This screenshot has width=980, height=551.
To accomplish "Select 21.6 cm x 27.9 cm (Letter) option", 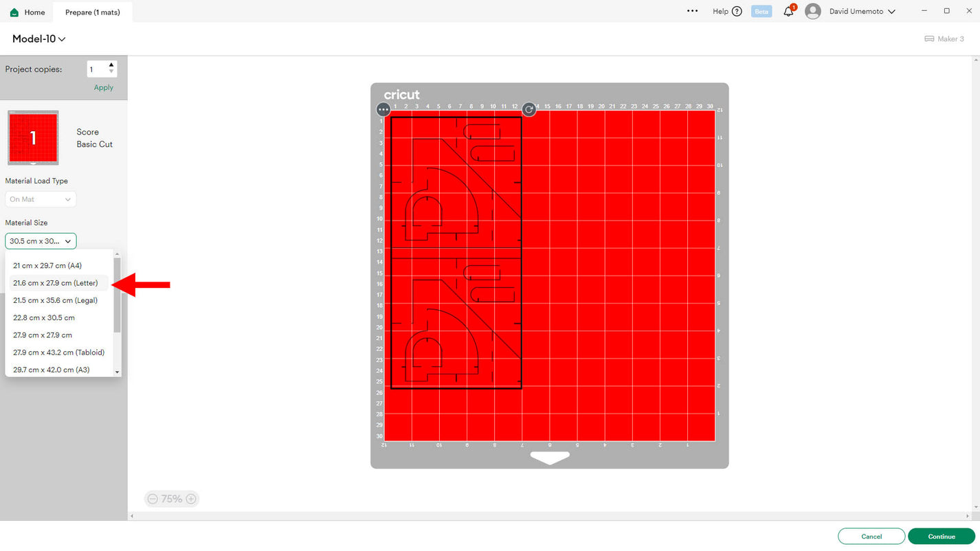I will pos(56,283).
